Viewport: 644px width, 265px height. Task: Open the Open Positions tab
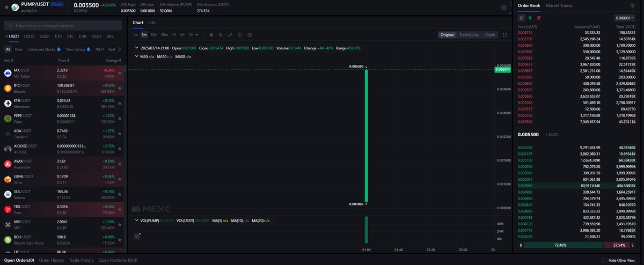[x=115, y=260]
